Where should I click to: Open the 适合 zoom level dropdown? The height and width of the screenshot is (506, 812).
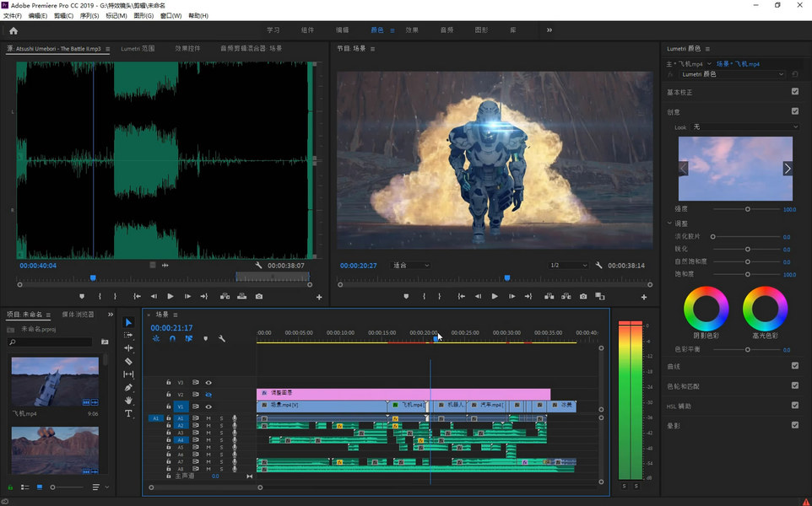[411, 266]
